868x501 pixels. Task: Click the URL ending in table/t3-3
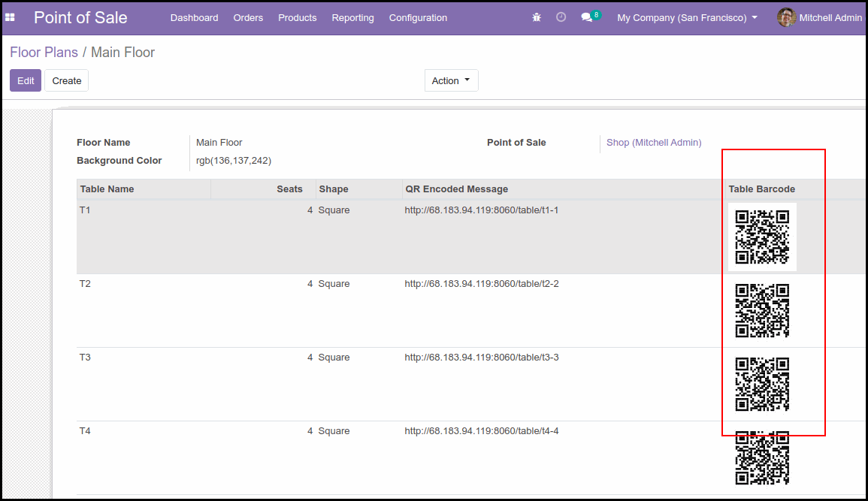tap(482, 358)
